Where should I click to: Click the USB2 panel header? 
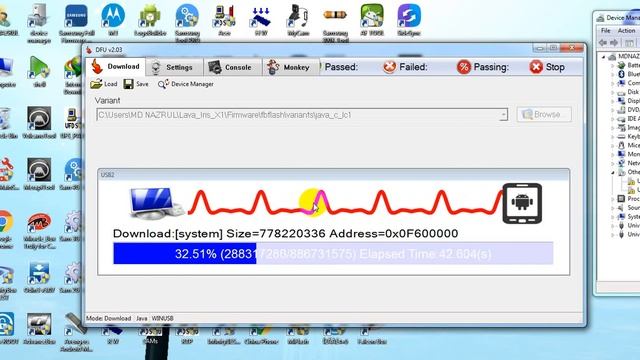[x=333, y=175]
